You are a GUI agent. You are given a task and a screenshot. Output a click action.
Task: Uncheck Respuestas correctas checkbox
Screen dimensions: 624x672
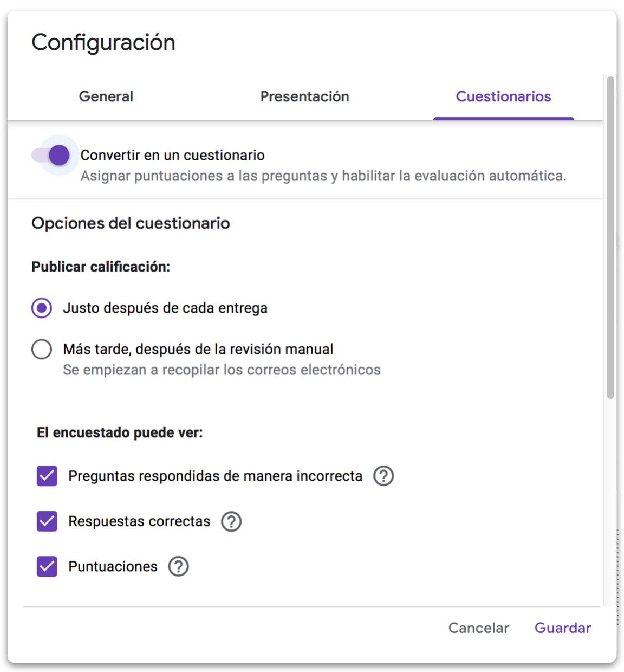[x=47, y=521]
